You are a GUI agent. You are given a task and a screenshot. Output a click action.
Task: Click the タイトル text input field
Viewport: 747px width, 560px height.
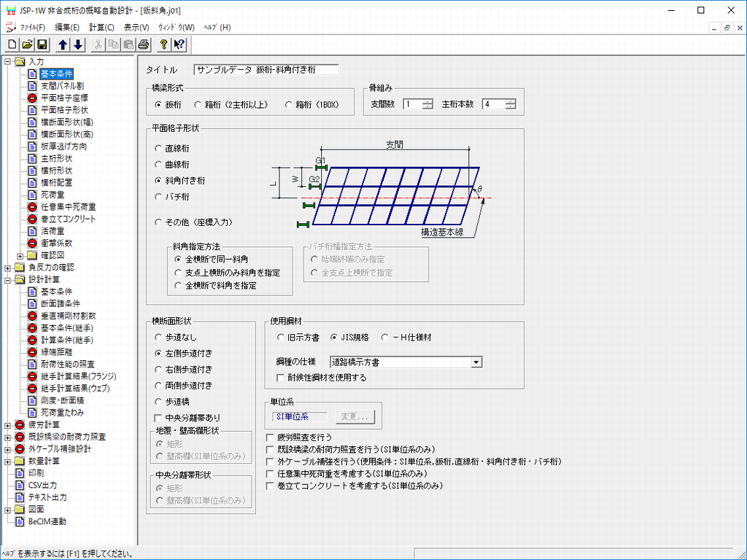[x=266, y=70]
